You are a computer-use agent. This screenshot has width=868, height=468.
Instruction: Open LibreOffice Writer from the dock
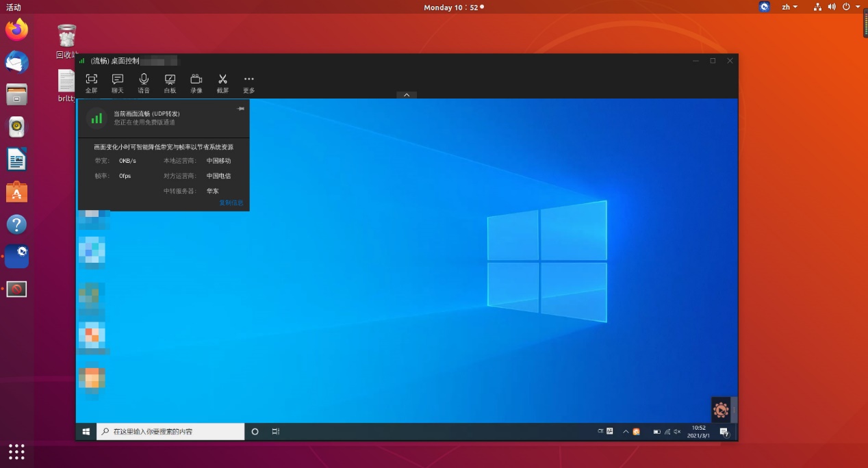point(17,159)
